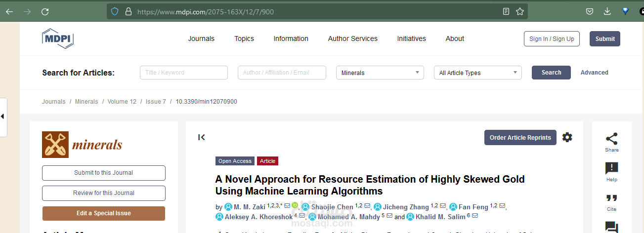Open the Advanced search link

(x=594, y=73)
